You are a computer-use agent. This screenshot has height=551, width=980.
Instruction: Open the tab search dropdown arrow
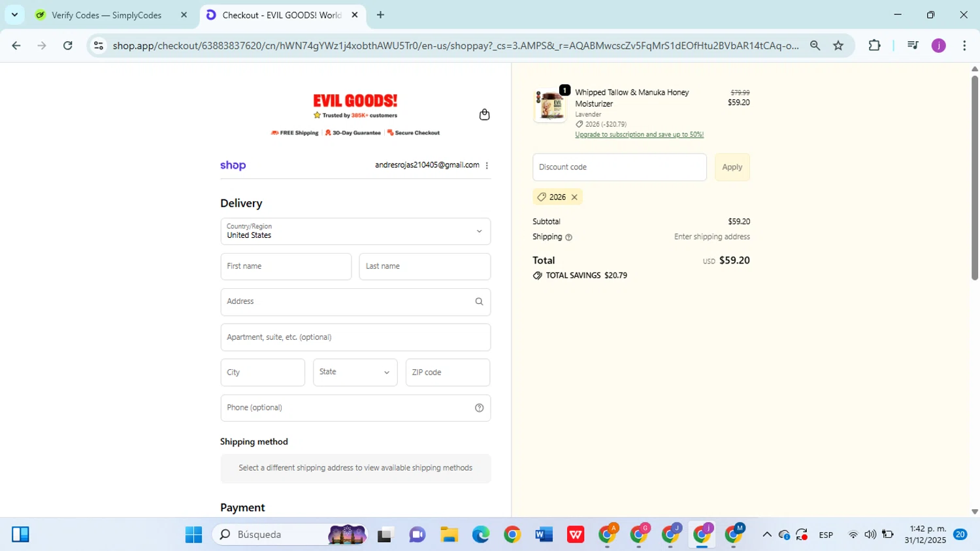tap(14, 14)
